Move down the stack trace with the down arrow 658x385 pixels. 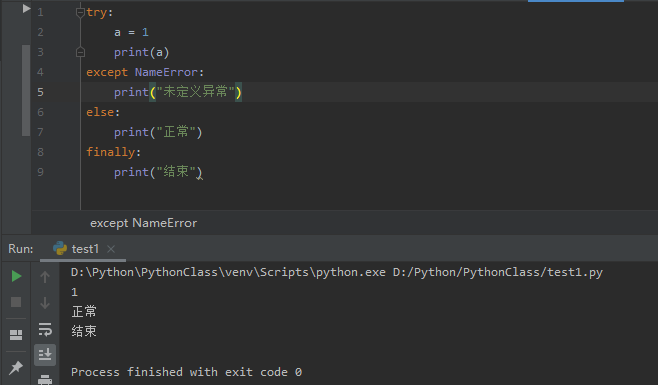tap(45, 303)
